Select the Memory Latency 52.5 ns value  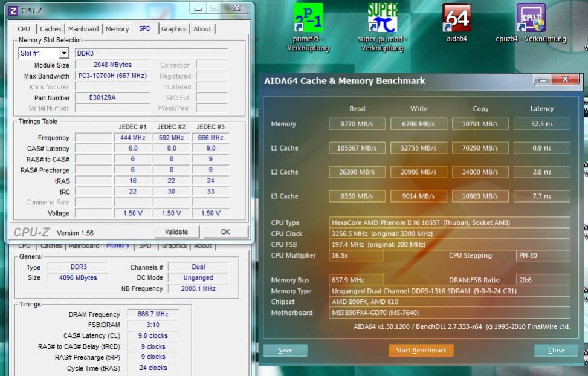pyautogui.click(x=542, y=124)
